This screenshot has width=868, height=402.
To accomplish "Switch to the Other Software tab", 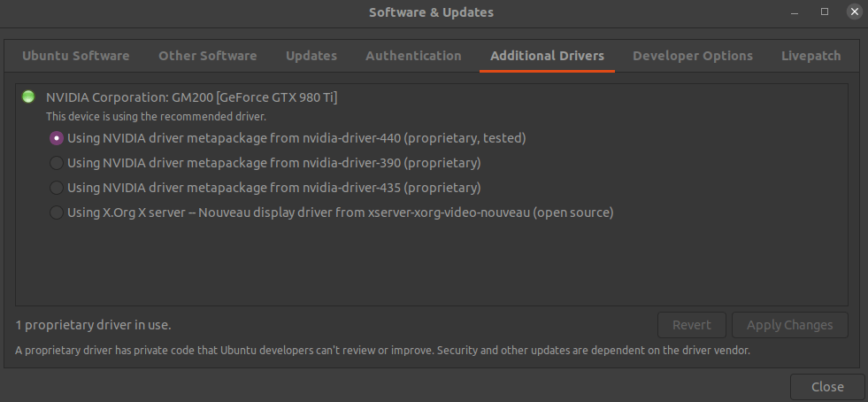I will [208, 56].
